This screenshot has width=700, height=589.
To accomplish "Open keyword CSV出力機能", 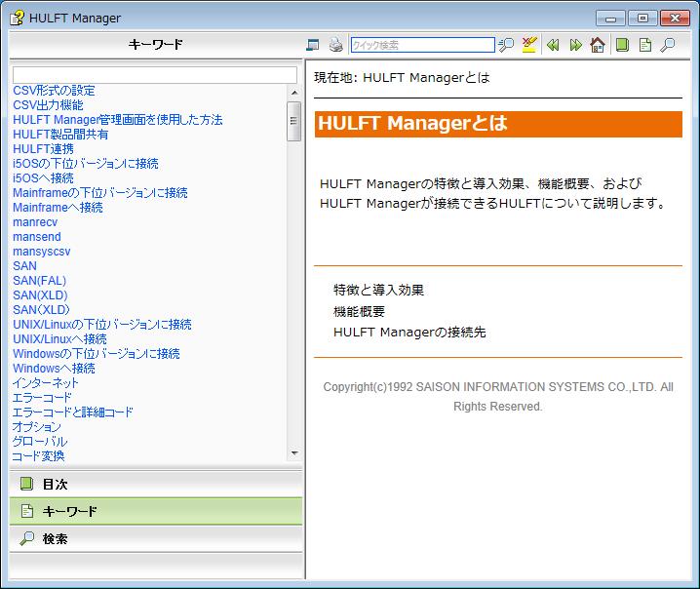I will (x=48, y=105).
